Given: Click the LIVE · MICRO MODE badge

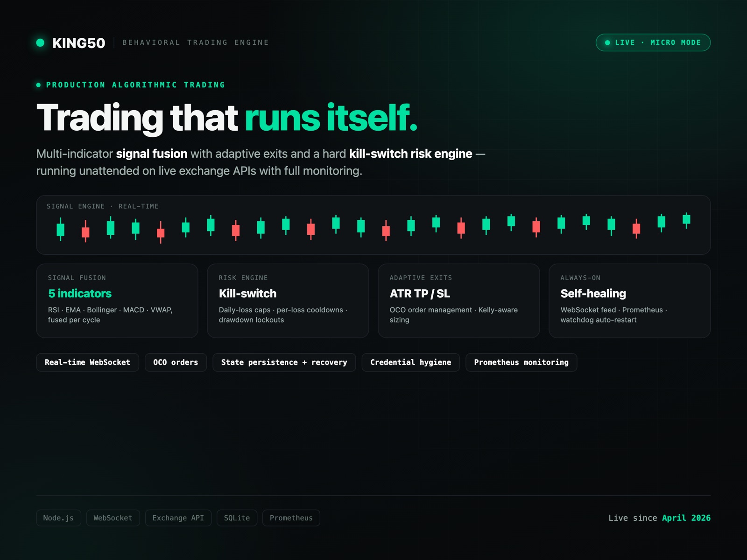Looking at the screenshot, I should [653, 42].
